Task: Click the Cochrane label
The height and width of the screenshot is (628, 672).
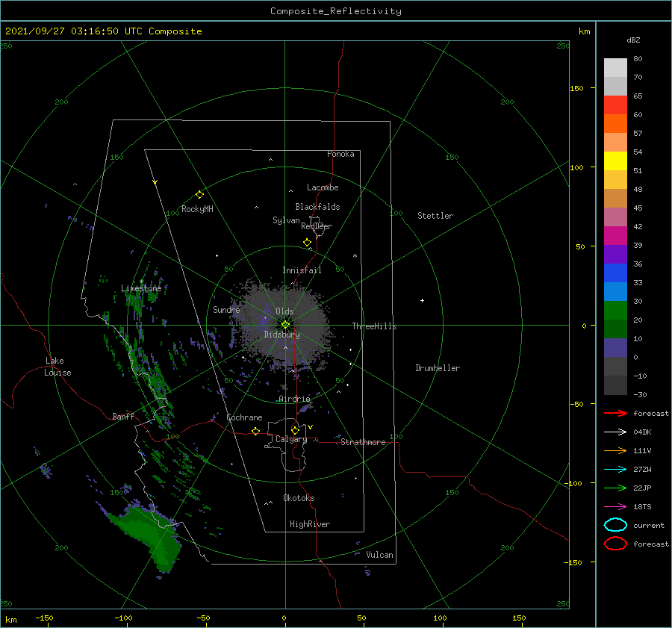Action: pos(244,417)
